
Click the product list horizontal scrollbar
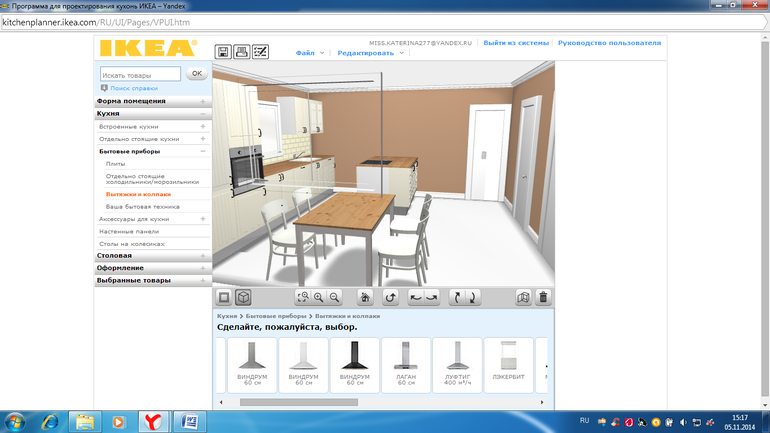click(300, 402)
